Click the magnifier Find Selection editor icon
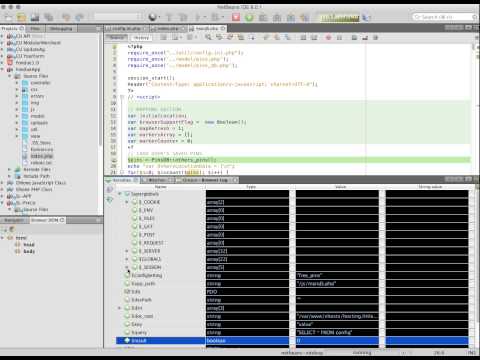480x360 pixels. (208, 37)
